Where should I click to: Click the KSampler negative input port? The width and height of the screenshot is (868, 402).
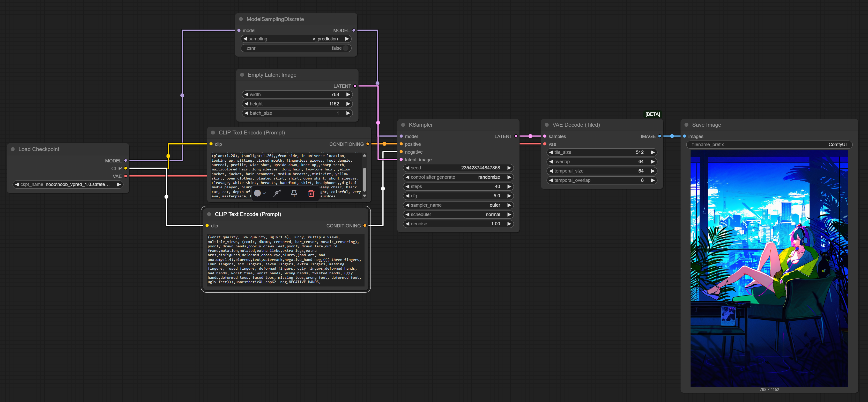point(401,152)
